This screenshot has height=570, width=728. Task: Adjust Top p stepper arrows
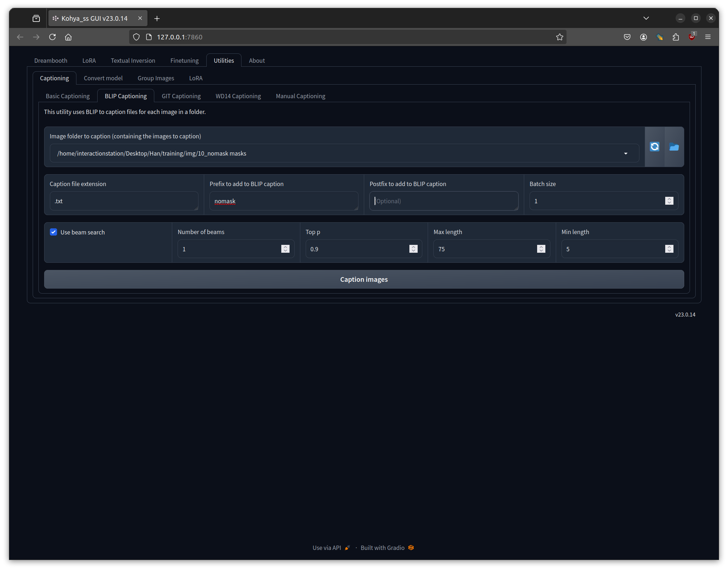coord(413,249)
